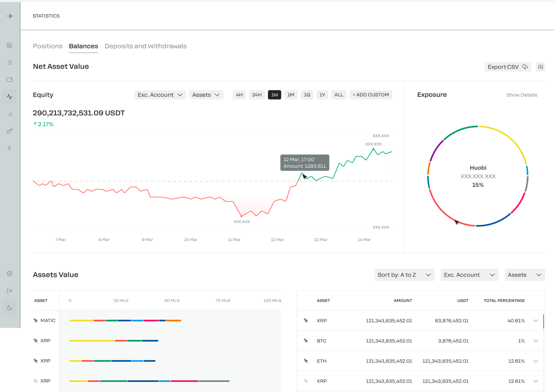The image size is (554, 392).
Task: Open the API key sidebar icon
Action: click(10, 131)
